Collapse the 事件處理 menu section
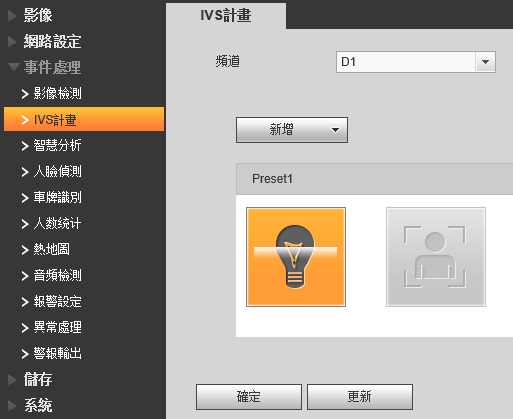The height and width of the screenshot is (419, 513). pos(44,67)
